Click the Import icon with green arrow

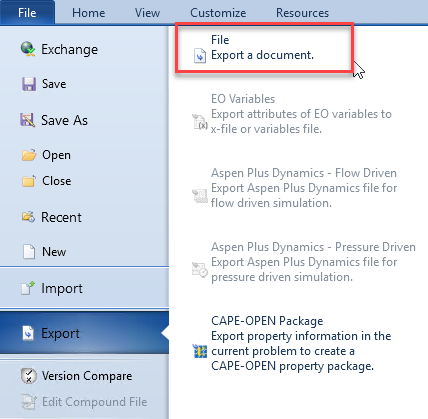(x=28, y=288)
